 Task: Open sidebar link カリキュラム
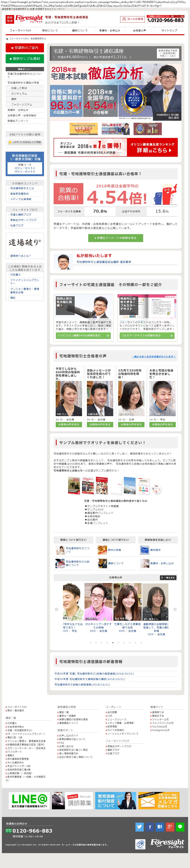[x=19, y=93]
